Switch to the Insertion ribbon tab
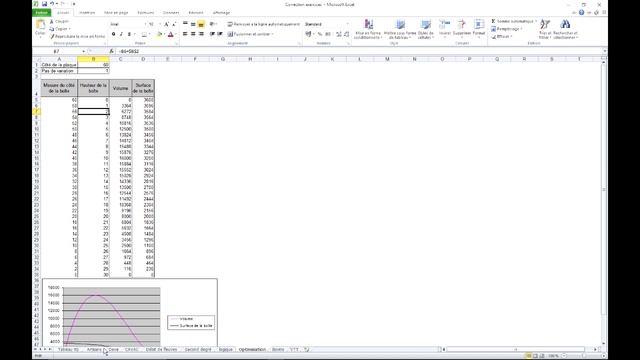 coord(87,13)
